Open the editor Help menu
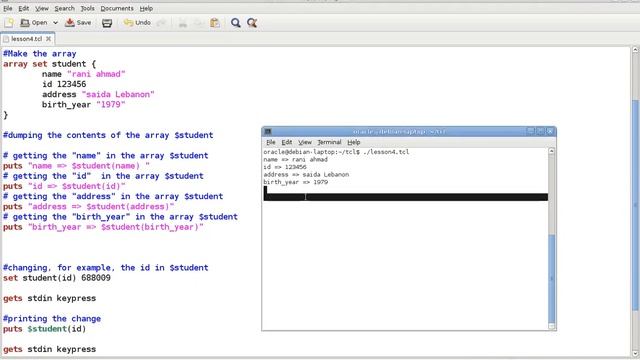Image resolution: width=640 pixels, height=360 pixels. 146,8
